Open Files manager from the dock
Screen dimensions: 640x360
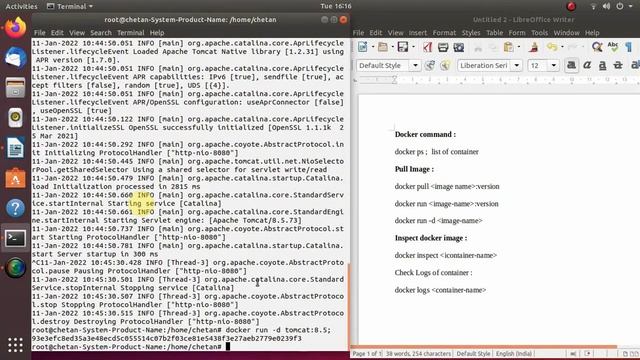(x=15, y=88)
